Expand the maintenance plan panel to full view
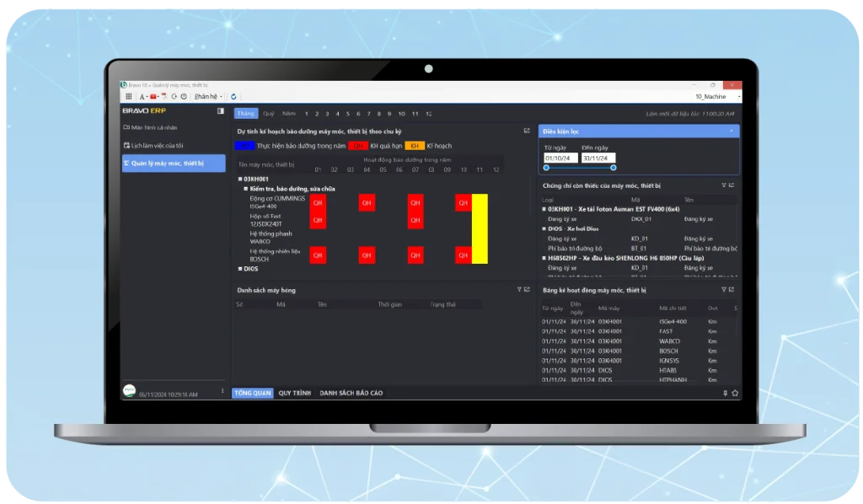863x504 pixels. tap(527, 131)
